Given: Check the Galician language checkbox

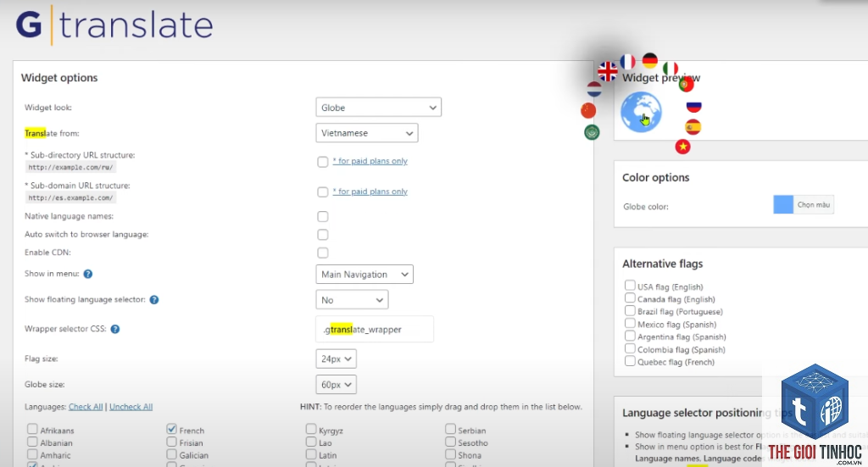Looking at the screenshot, I should click(171, 454).
